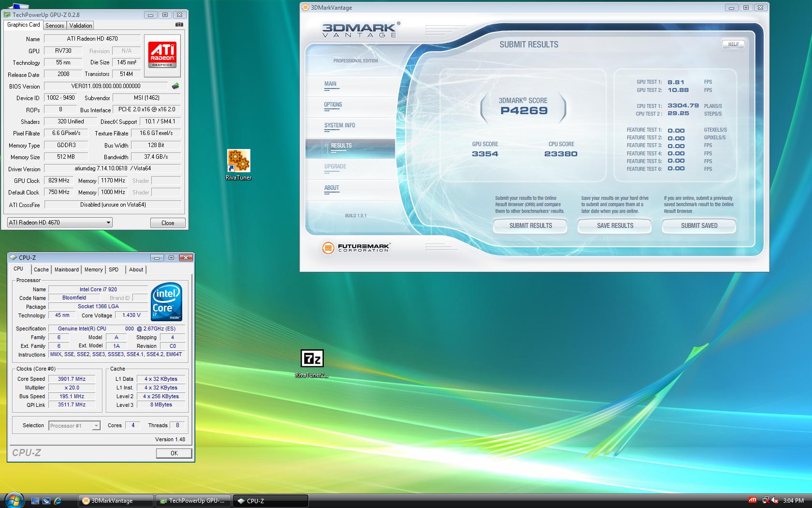Click OK in the CPU-Z window
Viewport: 812px width, 508px height.
[x=174, y=453]
